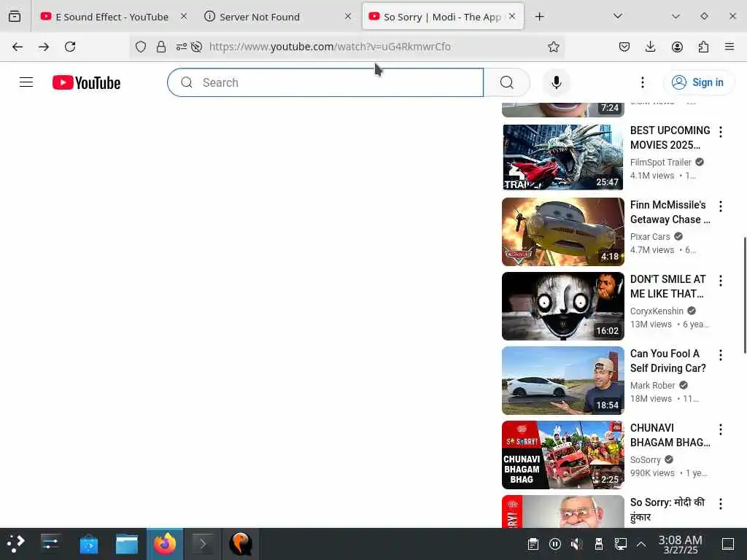Viewport: 747px width, 560px height.
Task: Go forward with the browser forward arrow
Action: (44, 47)
